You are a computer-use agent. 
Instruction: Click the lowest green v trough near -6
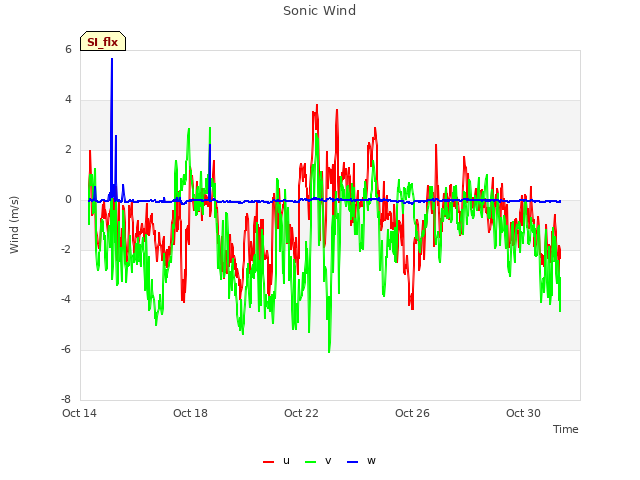pyautogui.click(x=329, y=351)
